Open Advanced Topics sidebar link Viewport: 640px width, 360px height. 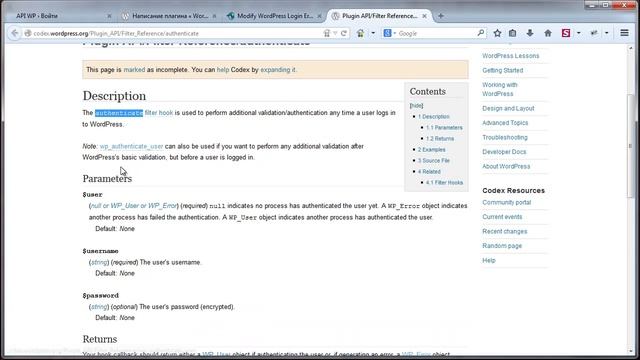coord(505,123)
